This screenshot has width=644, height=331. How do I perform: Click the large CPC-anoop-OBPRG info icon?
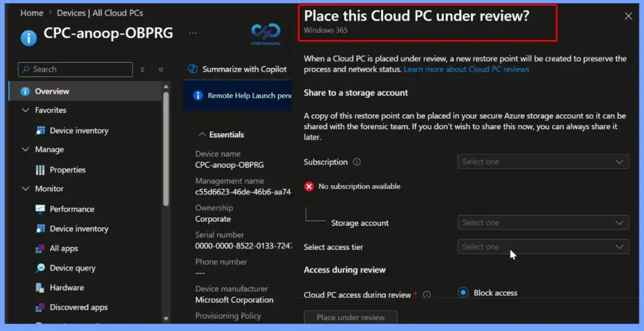pyautogui.click(x=29, y=38)
